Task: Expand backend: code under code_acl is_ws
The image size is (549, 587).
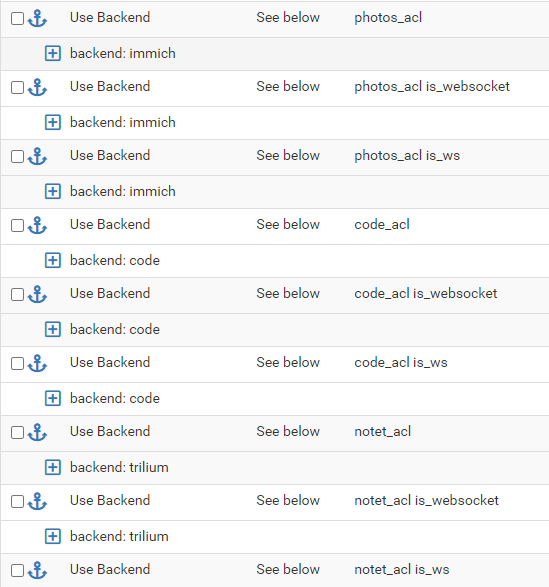Action: pyautogui.click(x=53, y=398)
